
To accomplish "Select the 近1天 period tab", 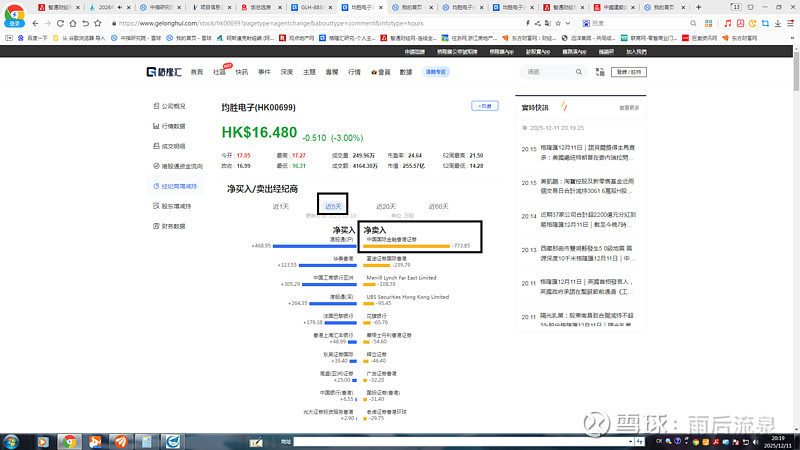I will [x=281, y=207].
